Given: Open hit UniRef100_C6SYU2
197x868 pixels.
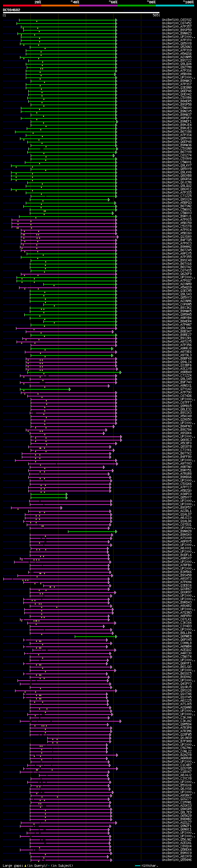Looking at the screenshot, I should [x=177, y=20].
